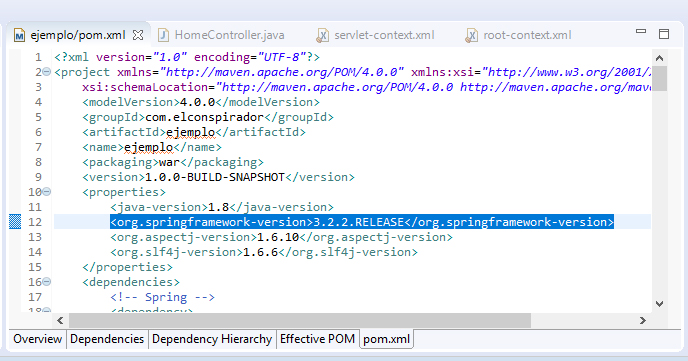This screenshot has width=688, height=361.
Task: Click the vertical scrollbar thumb
Action: tap(659, 79)
